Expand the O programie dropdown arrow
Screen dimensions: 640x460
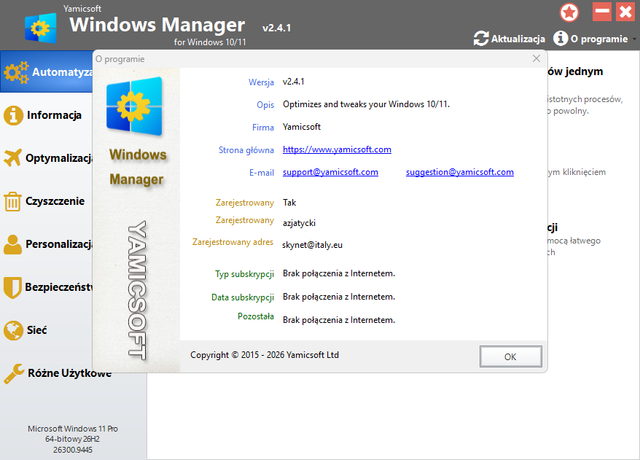coord(634,39)
